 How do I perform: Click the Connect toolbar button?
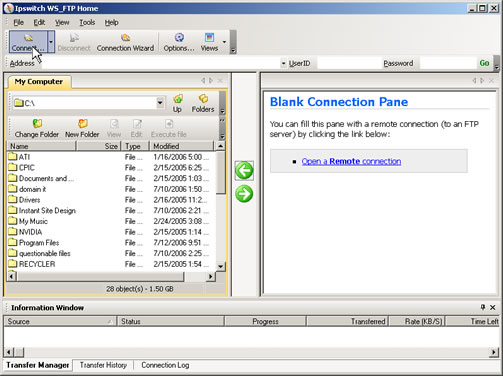[28, 42]
